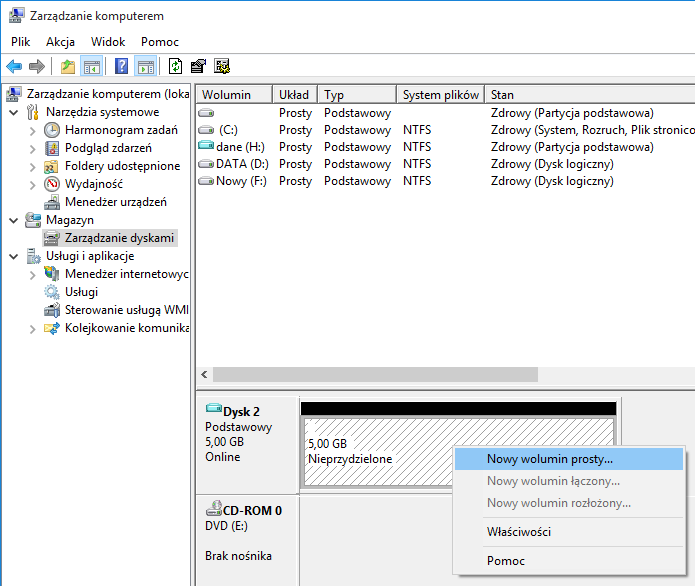Click the Usługi gear icon
The height and width of the screenshot is (586, 695).
(x=51, y=292)
